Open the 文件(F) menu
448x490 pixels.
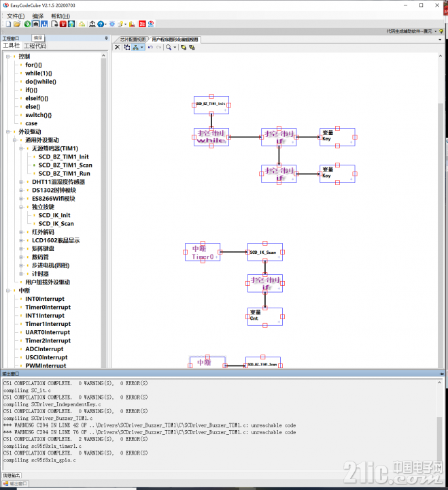pyautogui.click(x=16, y=16)
